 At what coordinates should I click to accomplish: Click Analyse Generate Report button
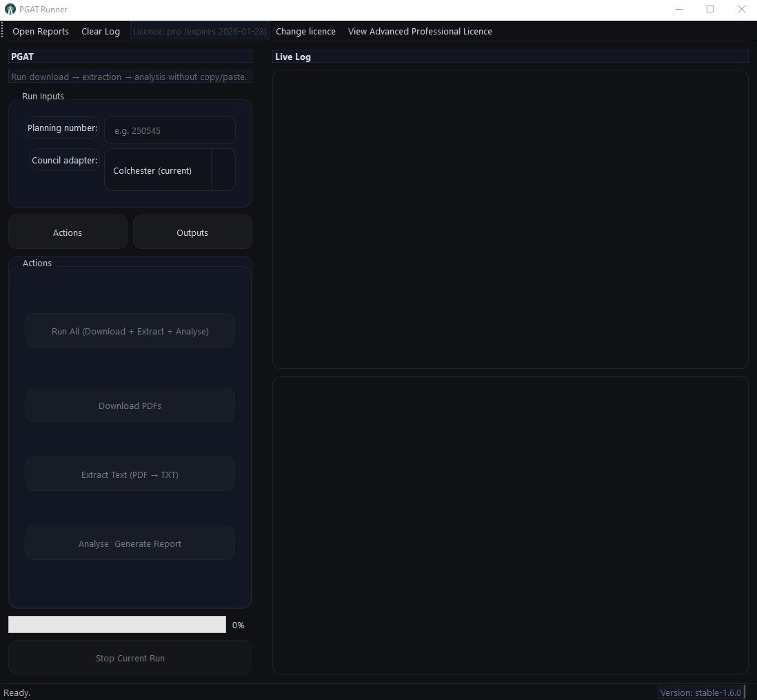tap(130, 543)
